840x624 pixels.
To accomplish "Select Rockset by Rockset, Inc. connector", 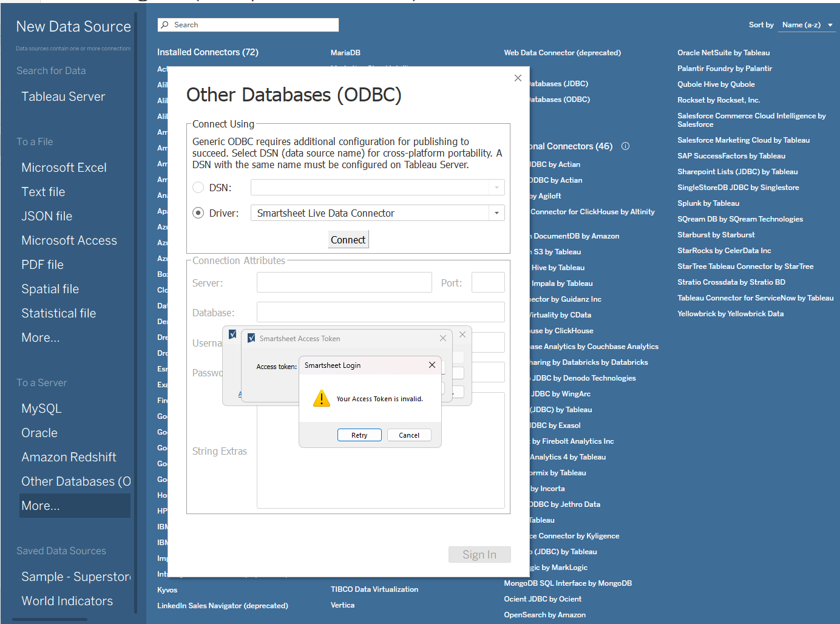I will [719, 100].
